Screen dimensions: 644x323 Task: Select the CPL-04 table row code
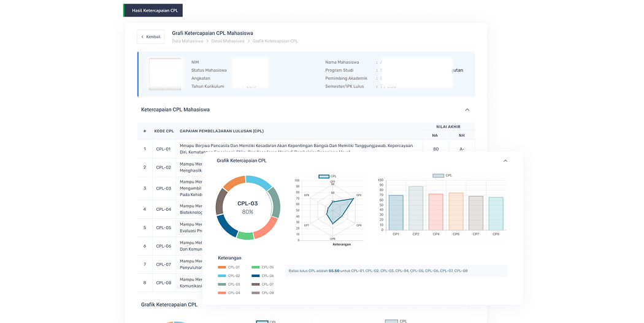pos(164,210)
